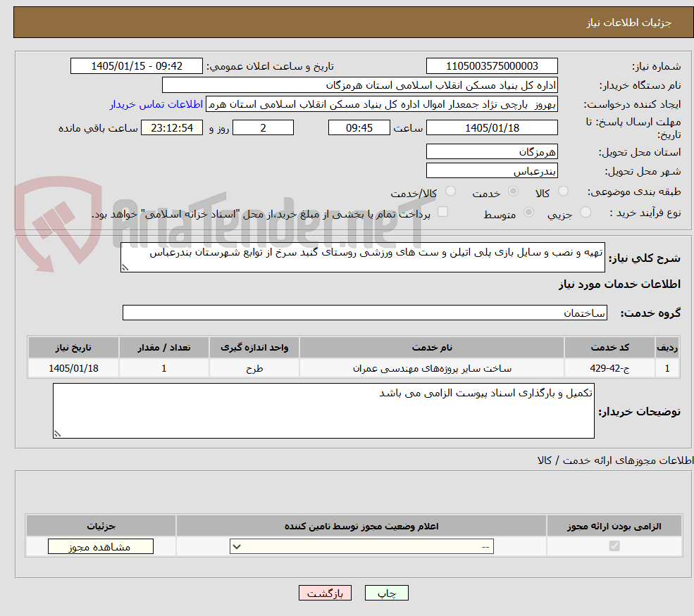Click the چاپ print button
The image size is (694, 616).
click(386, 593)
